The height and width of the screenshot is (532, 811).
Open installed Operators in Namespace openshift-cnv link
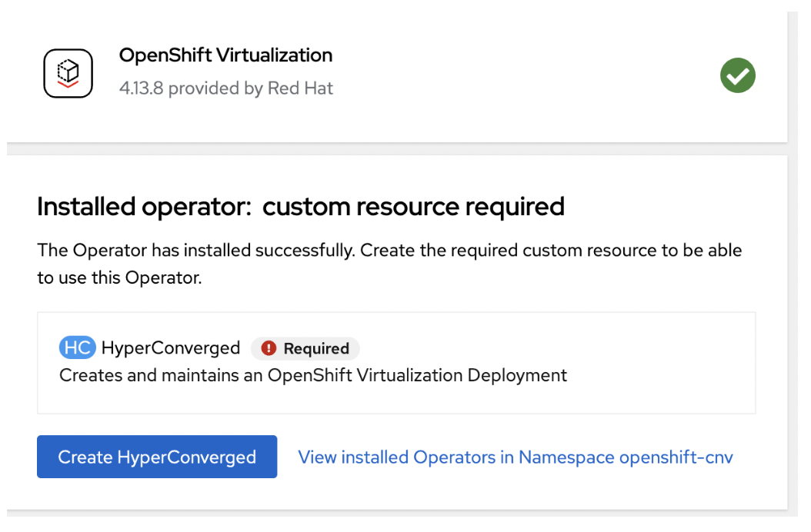click(513, 457)
